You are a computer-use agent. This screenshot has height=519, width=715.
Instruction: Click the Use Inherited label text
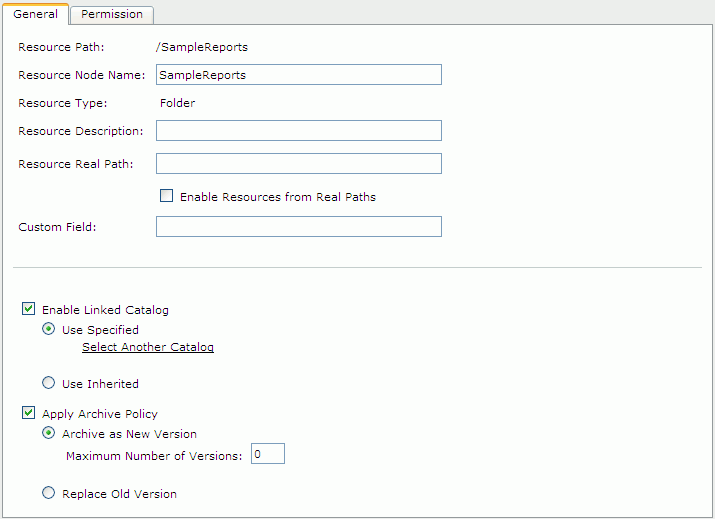[x=100, y=384]
